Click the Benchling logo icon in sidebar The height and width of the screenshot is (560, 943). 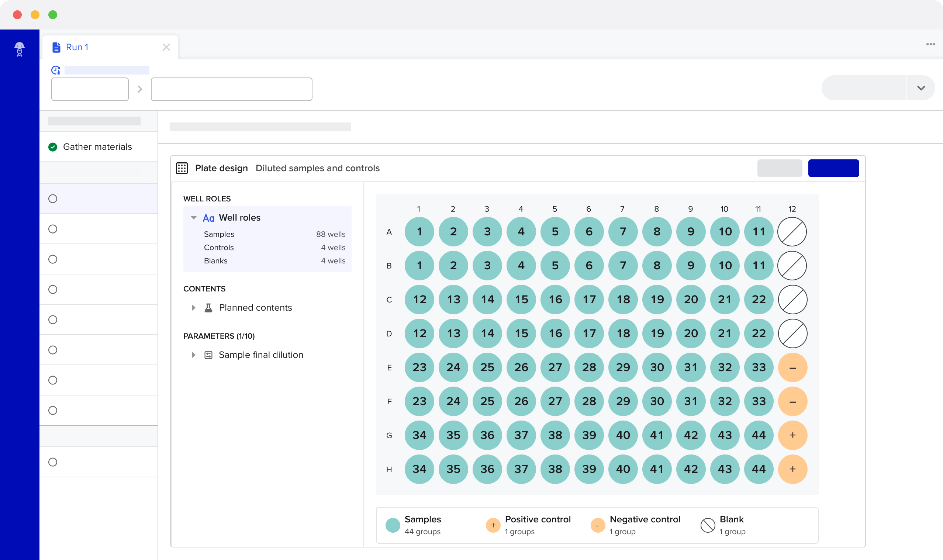pos(20,49)
